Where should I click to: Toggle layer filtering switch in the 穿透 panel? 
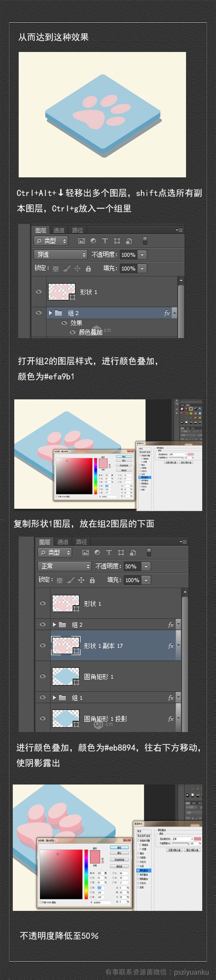click(x=145, y=241)
